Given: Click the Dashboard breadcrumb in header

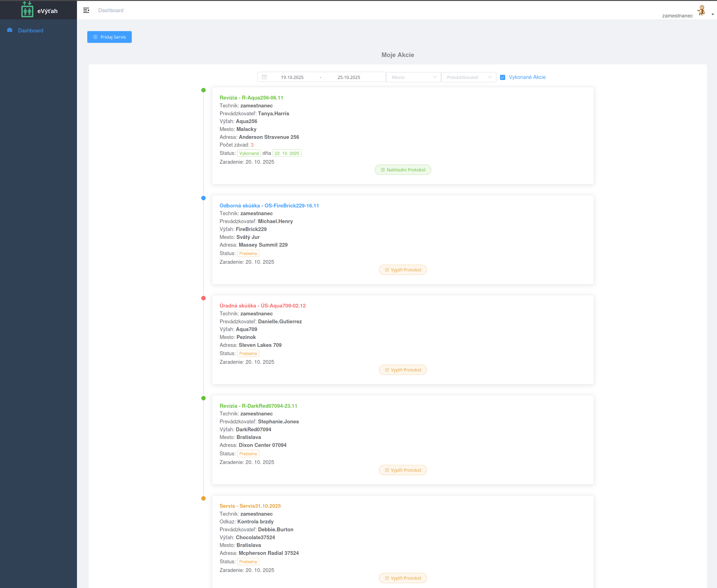Looking at the screenshot, I should click(x=111, y=11).
